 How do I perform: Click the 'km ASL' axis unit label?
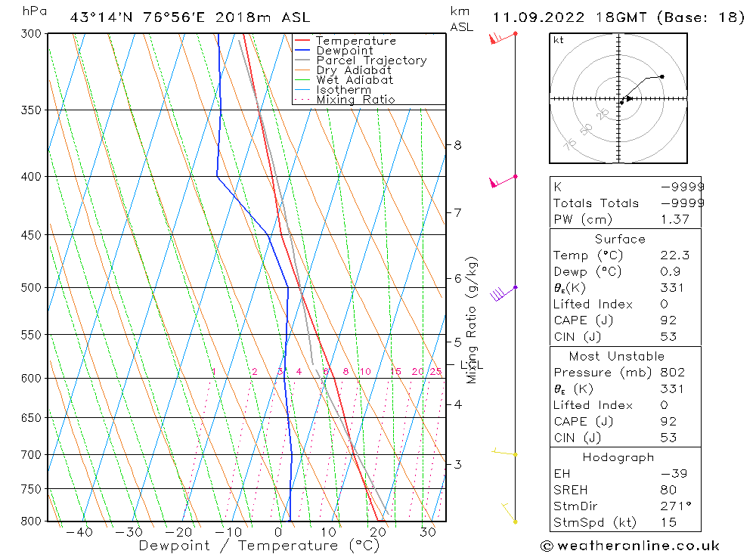pos(461,20)
